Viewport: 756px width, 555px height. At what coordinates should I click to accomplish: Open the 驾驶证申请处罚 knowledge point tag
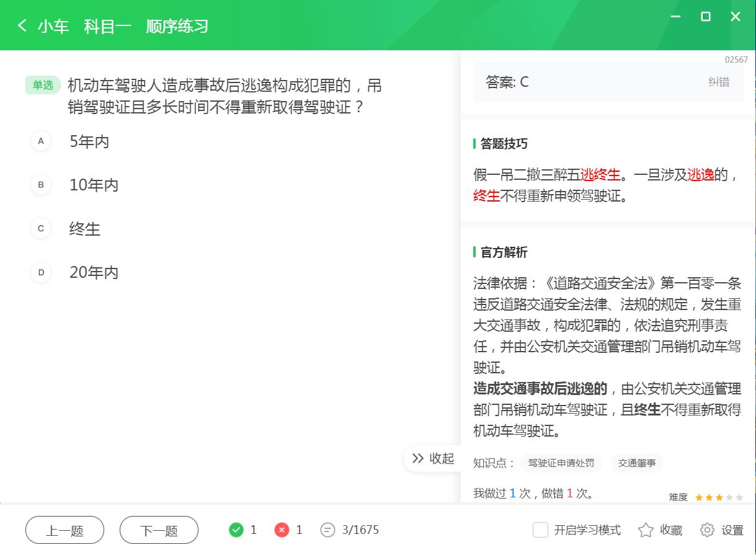pyautogui.click(x=561, y=463)
